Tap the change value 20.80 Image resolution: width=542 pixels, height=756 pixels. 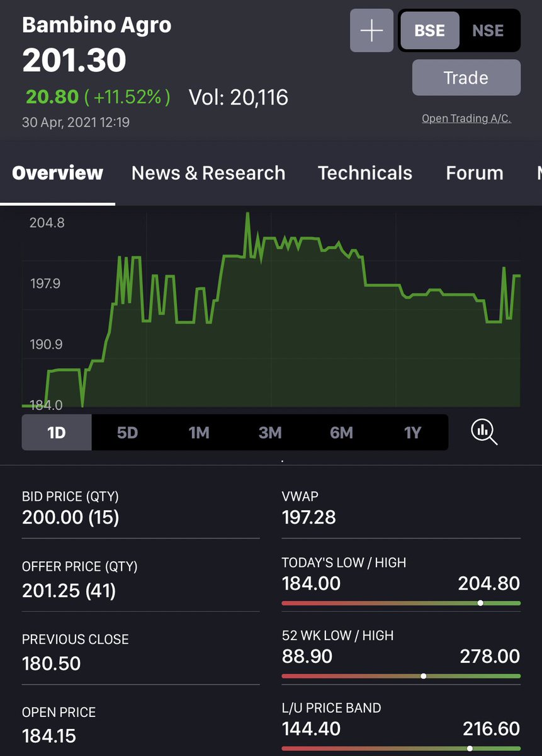click(52, 97)
